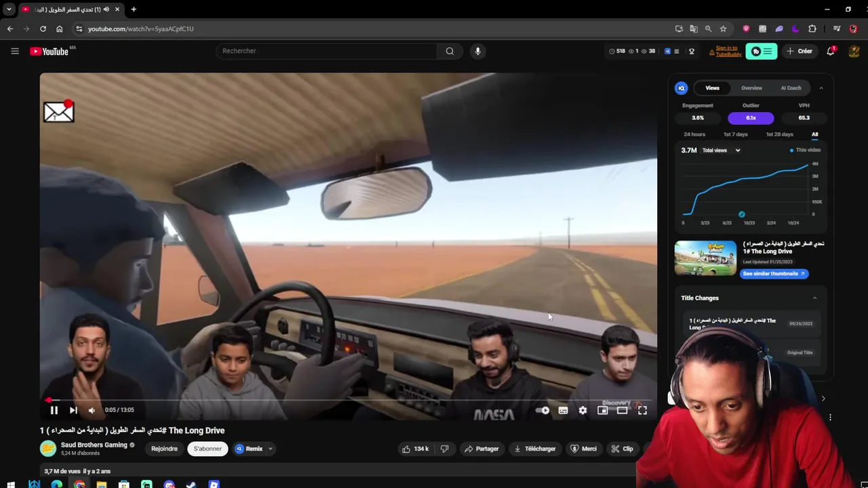Open a new browser tab
The height and width of the screenshot is (488, 868).
[134, 9]
